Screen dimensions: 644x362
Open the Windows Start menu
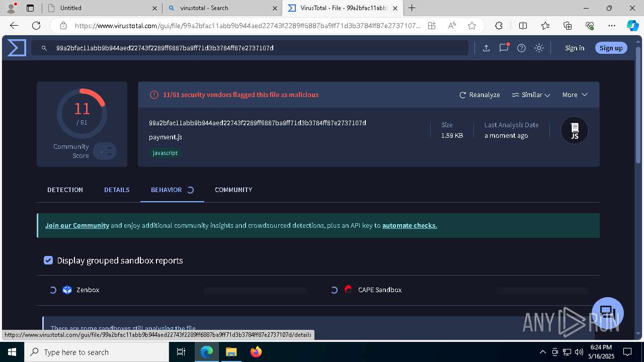pyautogui.click(x=12, y=352)
